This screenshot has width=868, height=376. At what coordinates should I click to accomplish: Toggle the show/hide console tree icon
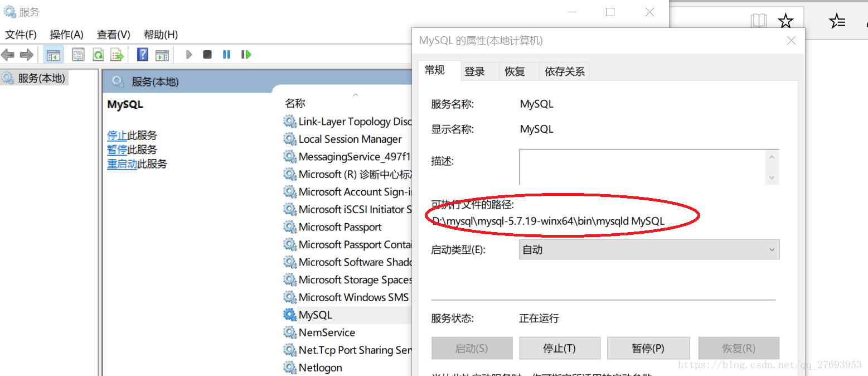[54, 55]
